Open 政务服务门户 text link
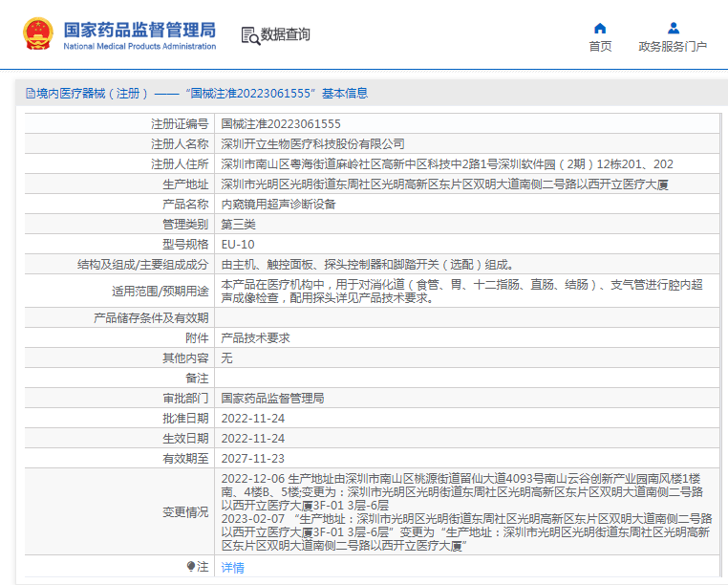Image resolution: width=728 pixels, height=585 pixels. click(x=673, y=47)
